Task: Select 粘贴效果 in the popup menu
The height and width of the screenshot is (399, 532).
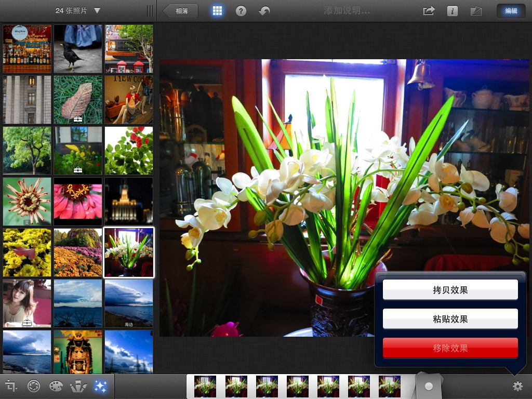Action: coord(450,318)
